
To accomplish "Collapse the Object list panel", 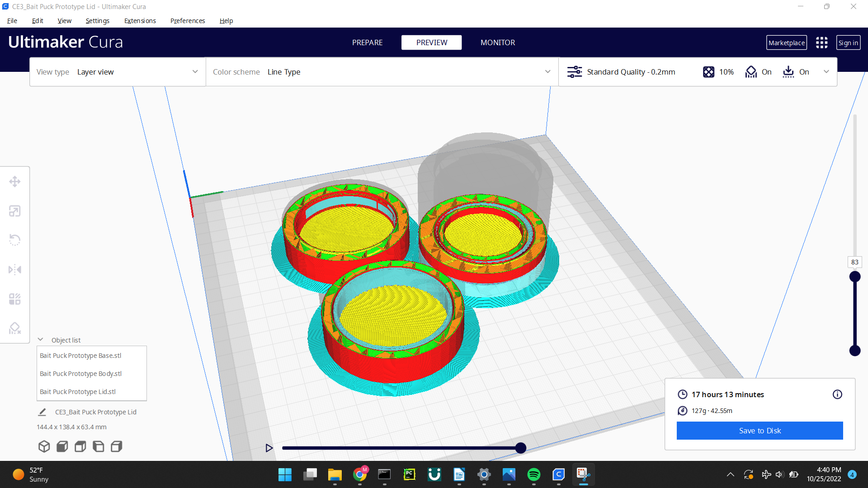I will (40, 339).
